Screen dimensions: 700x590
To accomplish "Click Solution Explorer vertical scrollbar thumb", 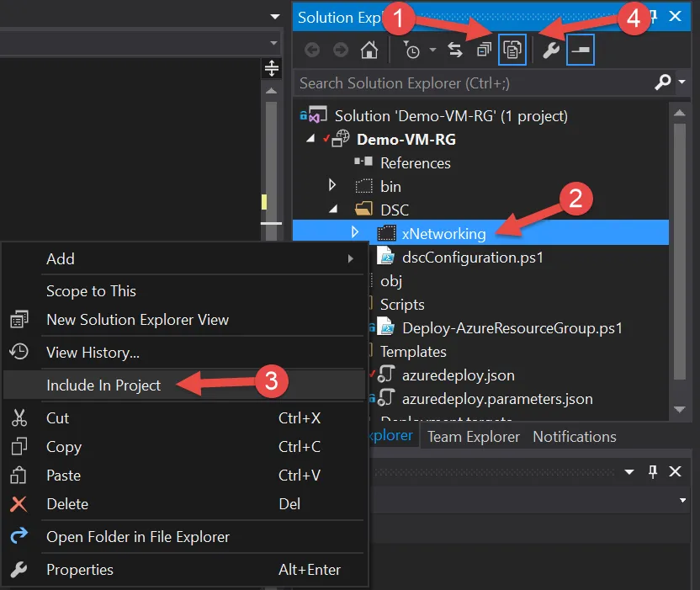I will (680, 252).
